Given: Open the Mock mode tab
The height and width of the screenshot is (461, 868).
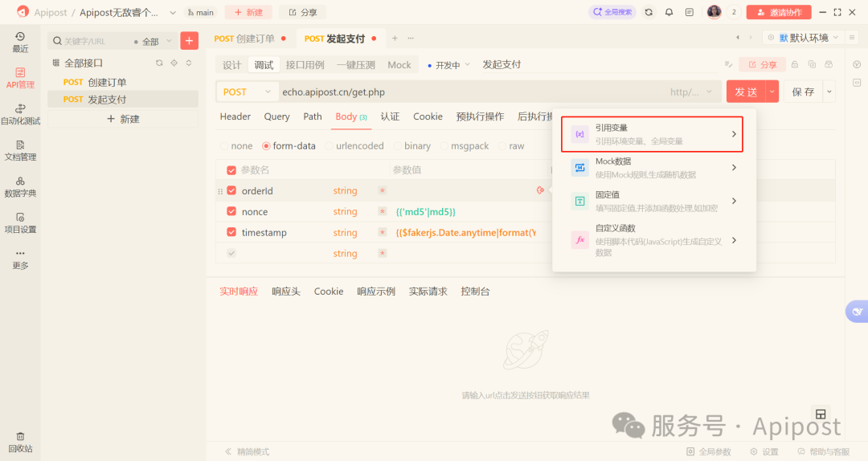Looking at the screenshot, I should (x=399, y=65).
